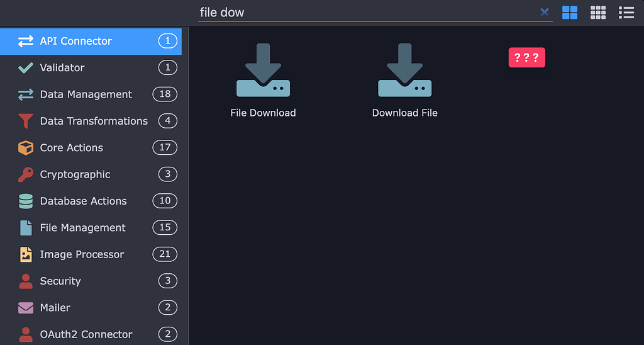644x345 pixels.
Task: Open the File Management category
Action: (91, 228)
